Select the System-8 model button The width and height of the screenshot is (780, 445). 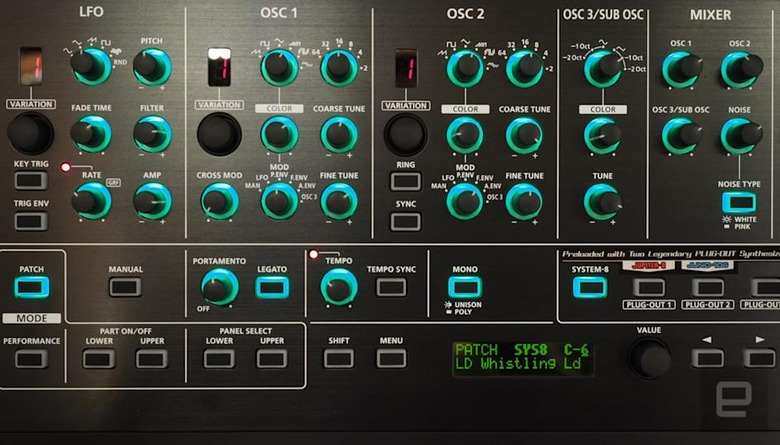point(590,287)
